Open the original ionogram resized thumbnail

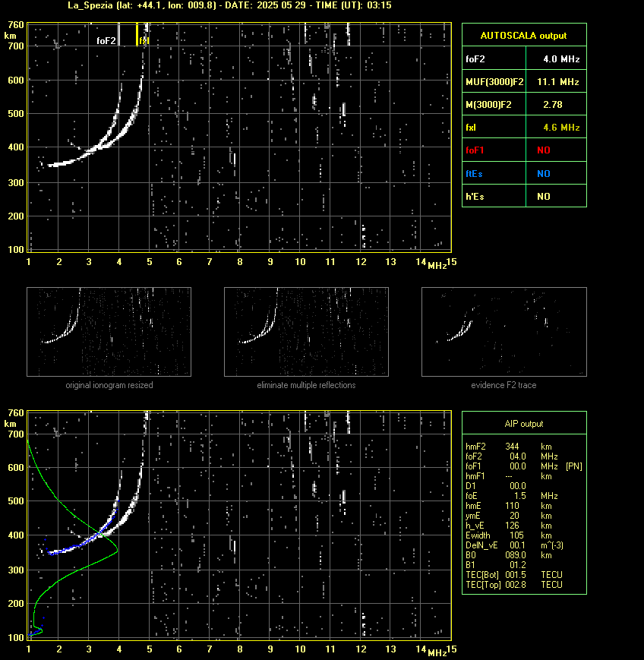(x=109, y=332)
